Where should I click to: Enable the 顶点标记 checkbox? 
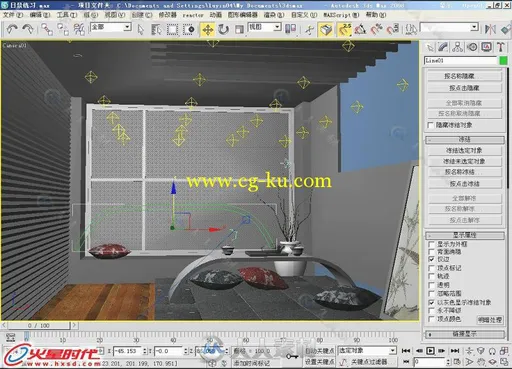click(x=431, y=268)
